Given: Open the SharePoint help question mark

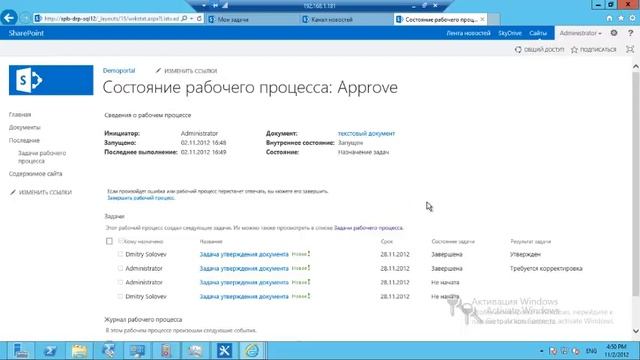Looking at the screenshot, I should point(631,33).
